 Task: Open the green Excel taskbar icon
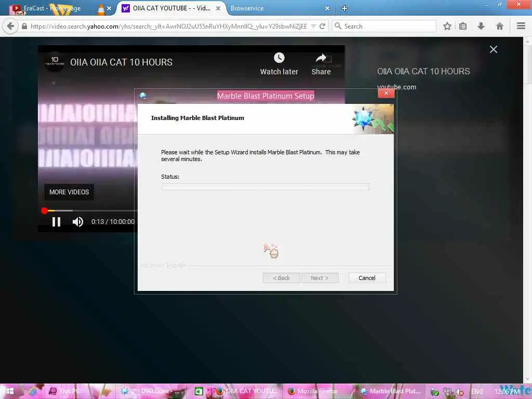tap(199, 391)
